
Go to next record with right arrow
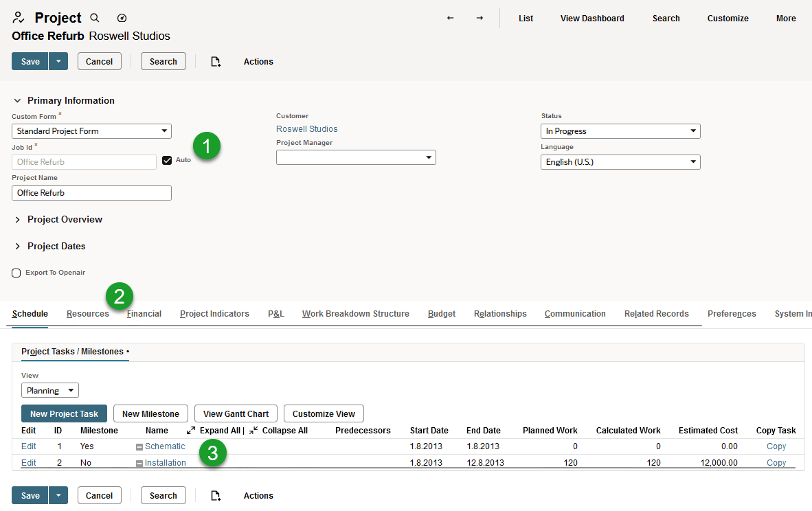tap(480, 18)
